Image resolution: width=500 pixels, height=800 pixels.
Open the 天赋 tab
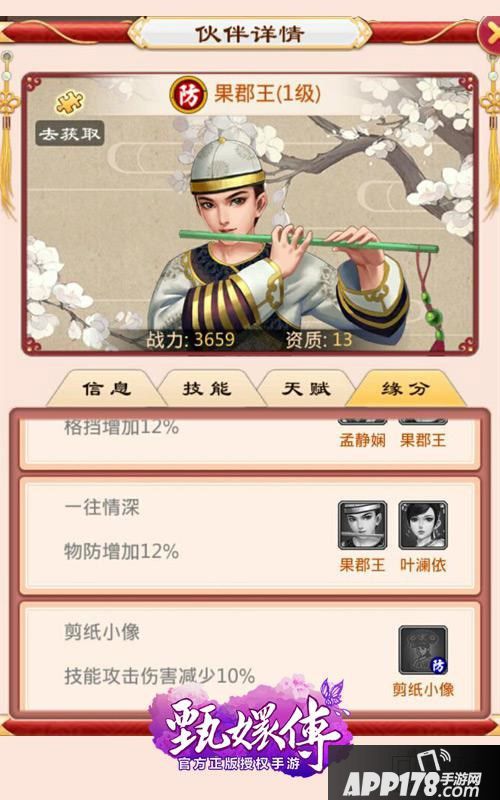[x=306, y=389]
